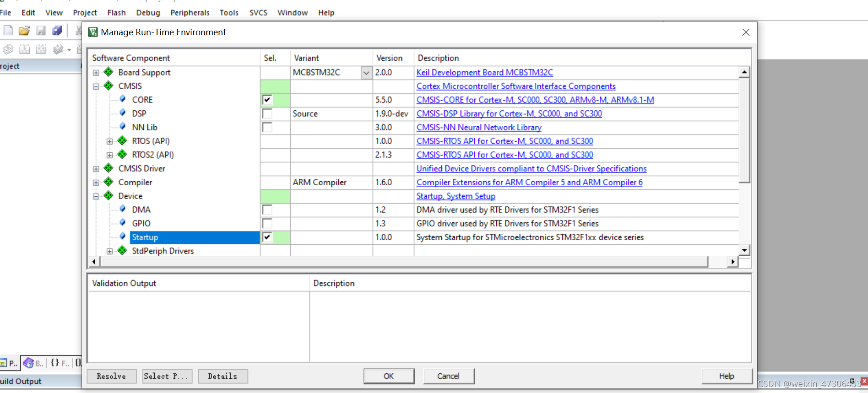Click the vertical scrollbar down arrow
This screenshot has height=393, width=868.
pyautogui.click(x=744, y=250)
